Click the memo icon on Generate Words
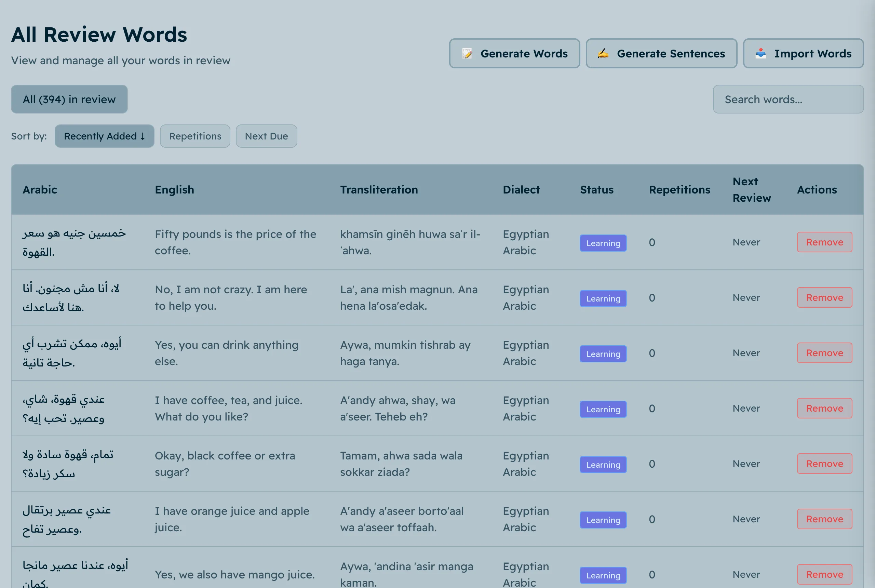Screen dimensions: 875x588 467,53
